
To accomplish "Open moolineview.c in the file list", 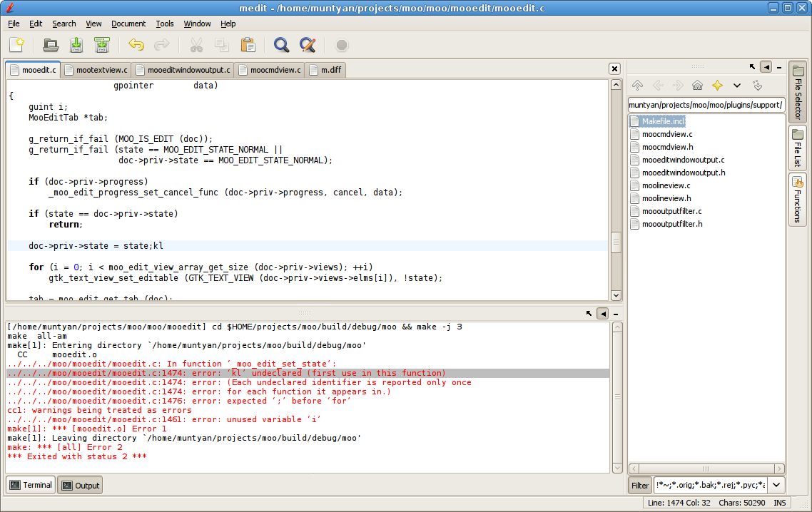I will coord(666,185).
